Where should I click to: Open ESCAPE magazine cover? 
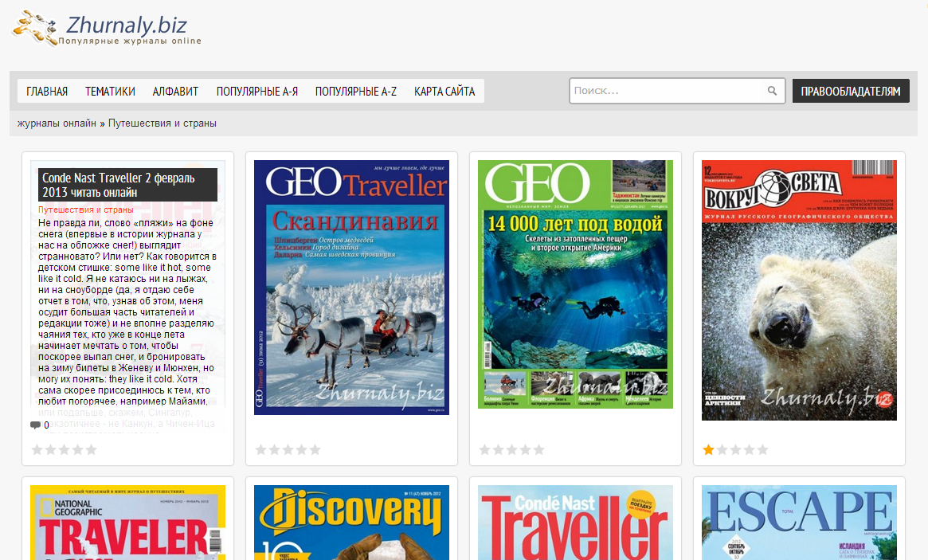(799, 522)
